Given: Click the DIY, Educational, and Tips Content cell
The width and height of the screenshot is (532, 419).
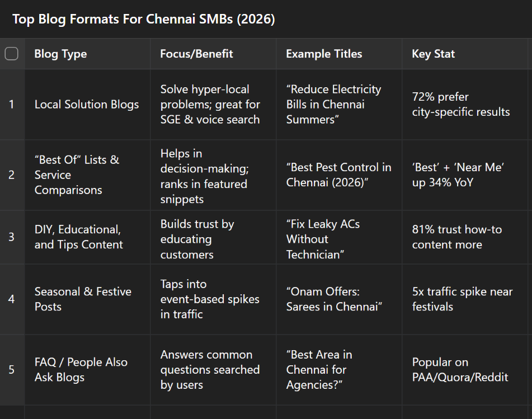Looking at the screenshot, I should (87, 237).
